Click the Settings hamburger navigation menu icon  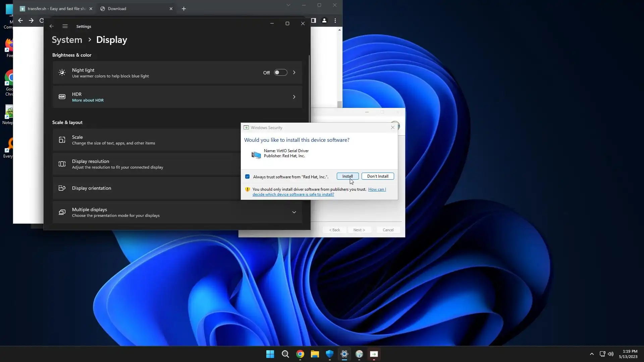pyautogui.click(x=65, y=26)
